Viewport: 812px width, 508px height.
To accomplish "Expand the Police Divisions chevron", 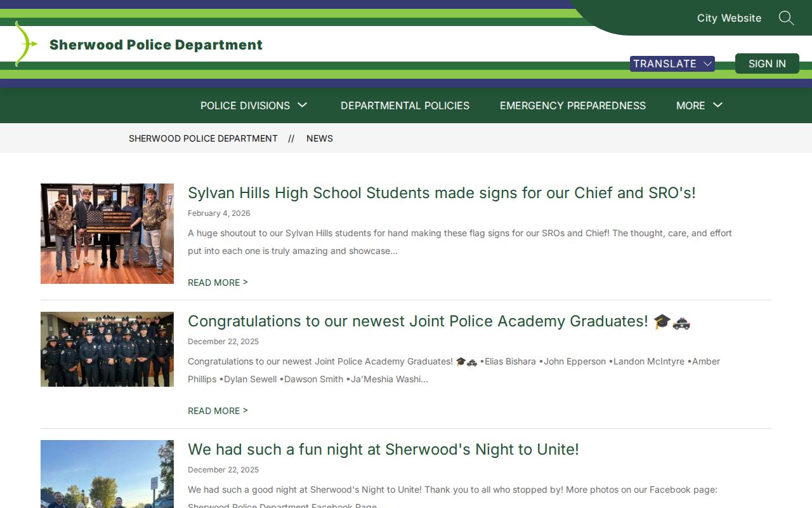I will pos(303,105).
